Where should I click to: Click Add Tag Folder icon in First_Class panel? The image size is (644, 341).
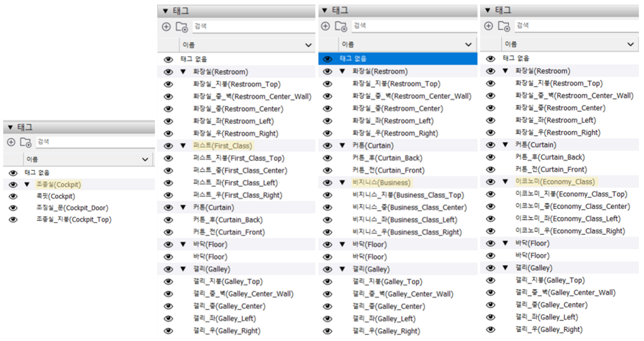pos(181,27)
